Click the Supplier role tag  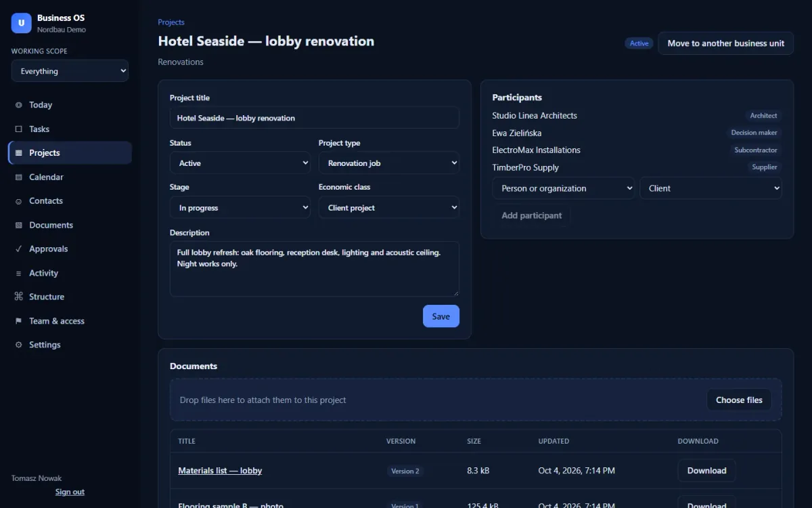point(765,167)
